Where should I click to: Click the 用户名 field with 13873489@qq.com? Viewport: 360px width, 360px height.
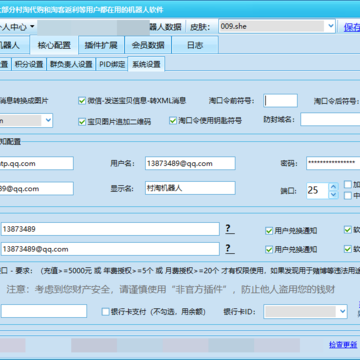pos(190,163)
